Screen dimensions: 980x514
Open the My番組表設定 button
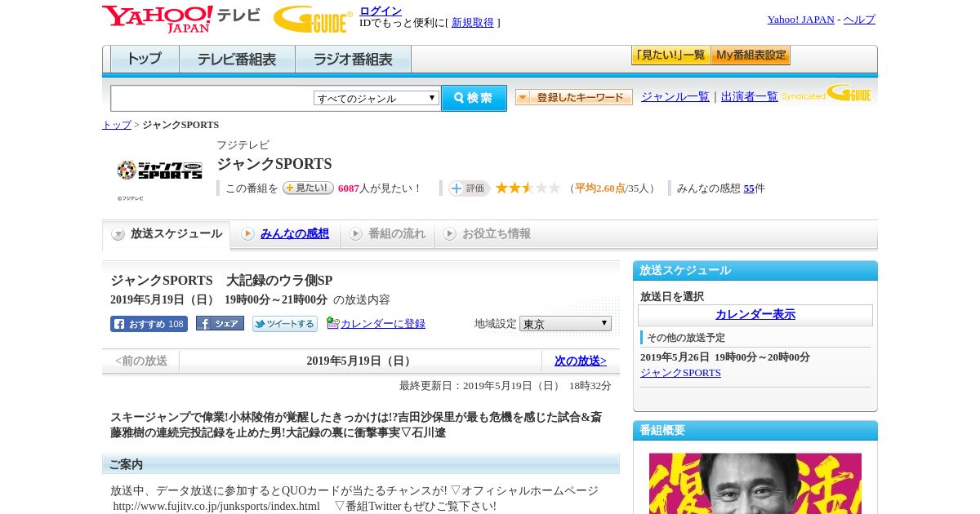(x=751, y=55)
